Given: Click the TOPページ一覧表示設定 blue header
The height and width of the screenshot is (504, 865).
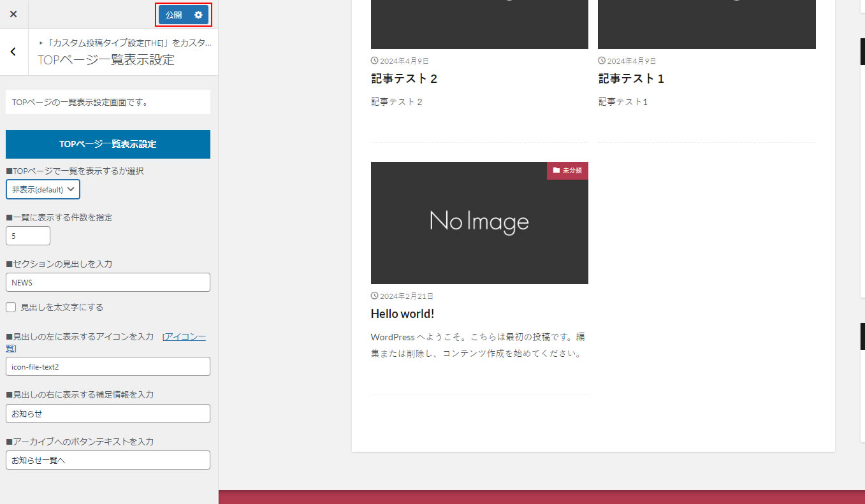Looking at the screenshot, I should pos(108,144).
